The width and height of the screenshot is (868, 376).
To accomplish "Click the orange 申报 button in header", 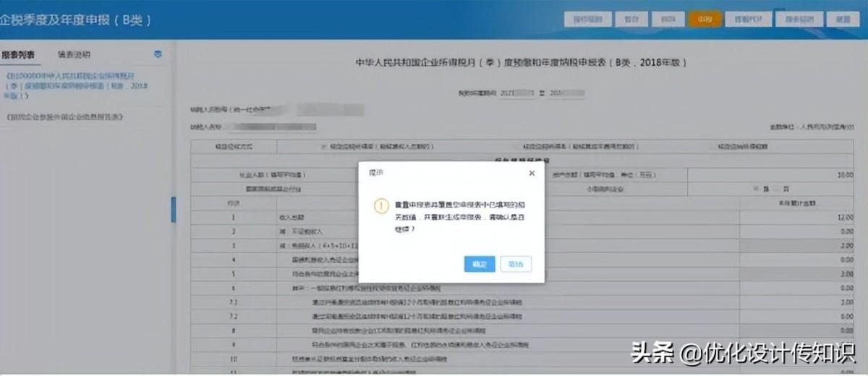I will click(705, 20).
